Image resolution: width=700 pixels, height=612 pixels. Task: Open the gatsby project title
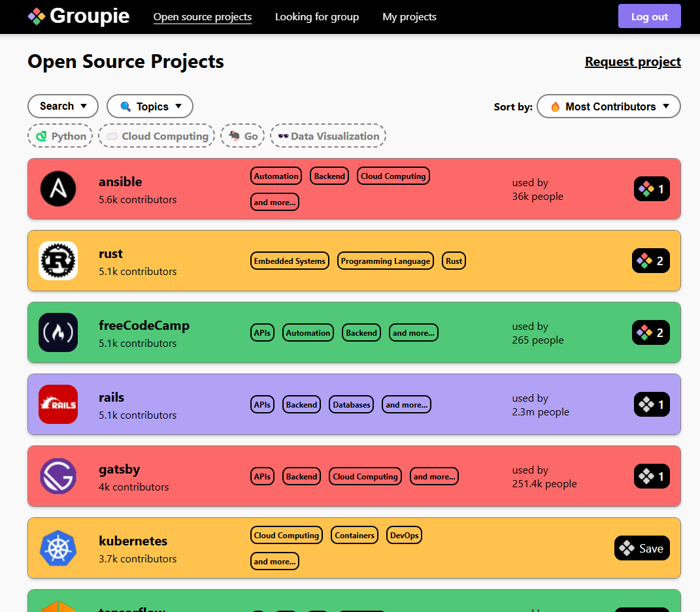pyautogui.click(x=120, y=469)
